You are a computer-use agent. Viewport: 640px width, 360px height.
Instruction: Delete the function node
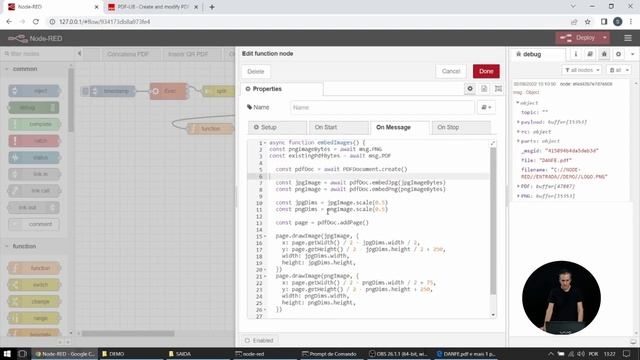point(256,71)
